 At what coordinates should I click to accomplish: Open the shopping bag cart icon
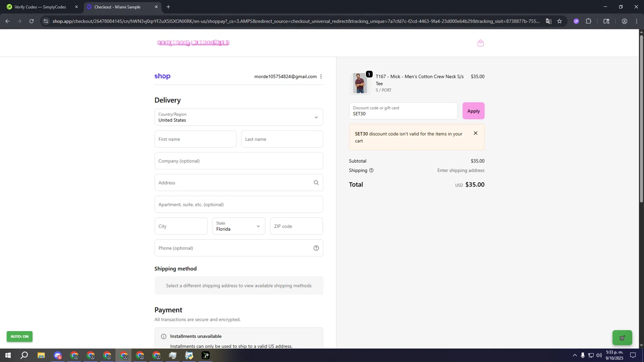point(480,43)
